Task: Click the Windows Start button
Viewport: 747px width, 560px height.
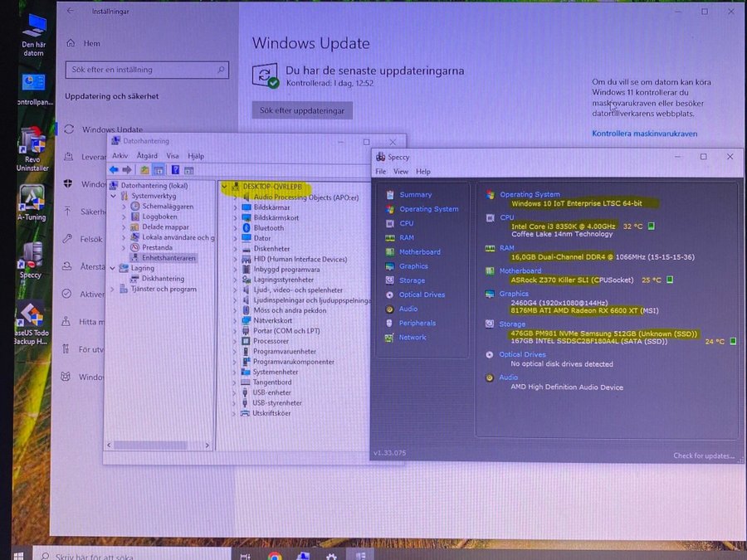Action: [x=18, y=556]
